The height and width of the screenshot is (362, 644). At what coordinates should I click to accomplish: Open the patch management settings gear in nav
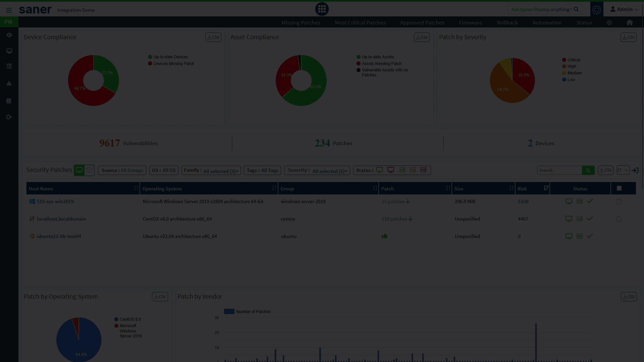609,22
